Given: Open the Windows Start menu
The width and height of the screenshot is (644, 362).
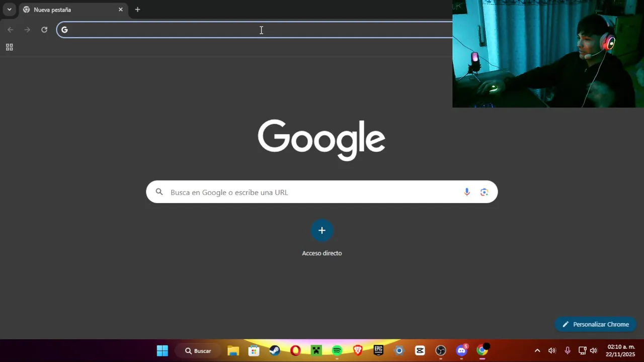Looking at the screenshot, I should coord(163,350).
